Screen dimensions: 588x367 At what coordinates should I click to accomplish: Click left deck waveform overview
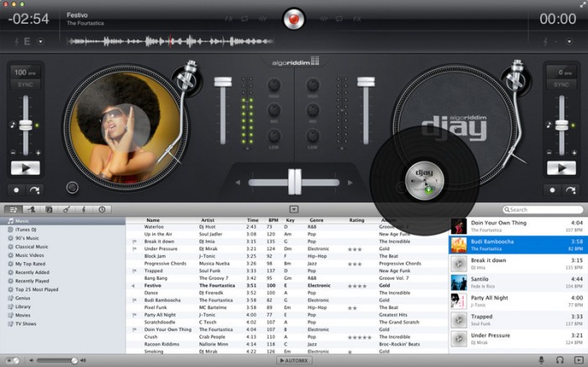[x=171, y=41]
